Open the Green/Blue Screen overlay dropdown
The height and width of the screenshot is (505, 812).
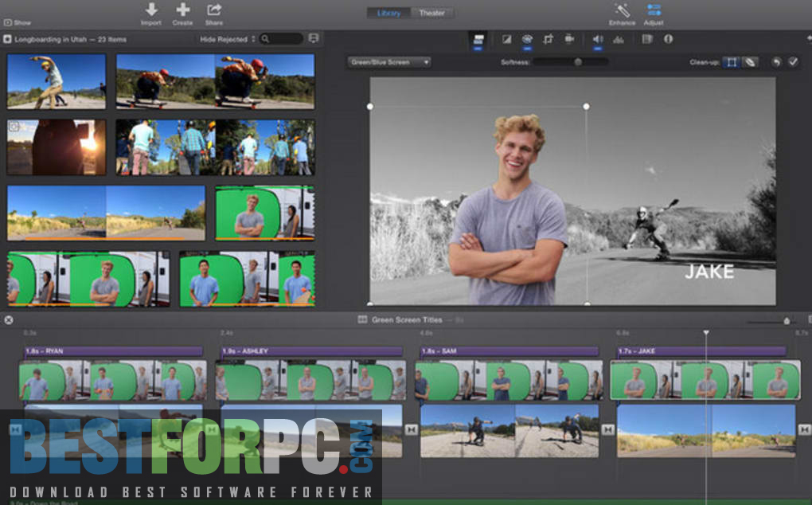[388, 62]
